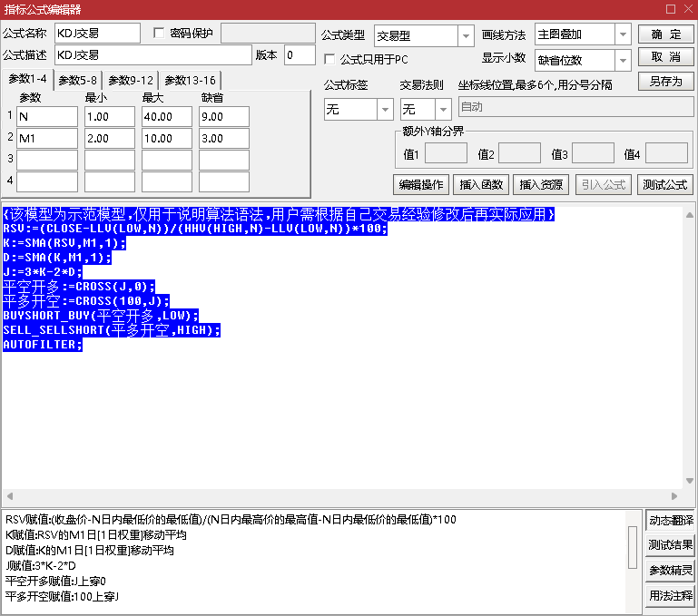Click the empty parameter 3 name field

(47, 161)
